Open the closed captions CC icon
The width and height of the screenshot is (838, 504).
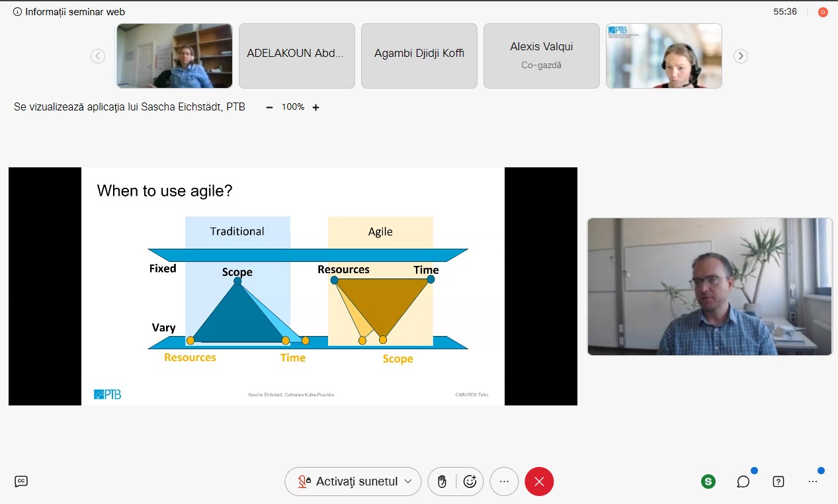pos(21,482)
